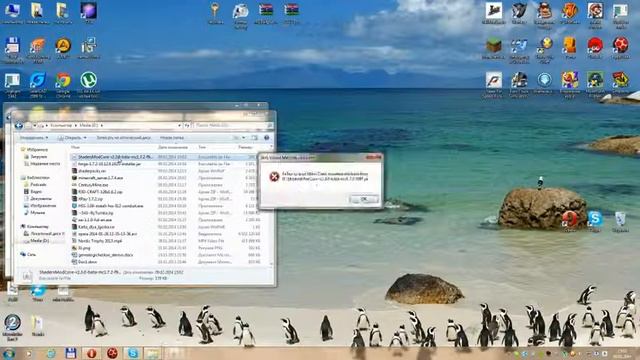The width and height of the screenshot is (640, 360).
Task: Click the Windows Start button
Action: coord(8,353)
